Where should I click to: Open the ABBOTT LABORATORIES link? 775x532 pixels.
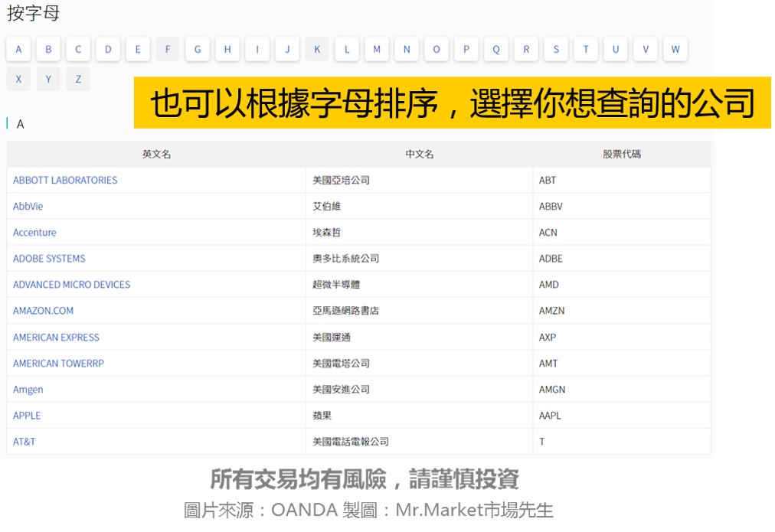click(x=65, y=181)
